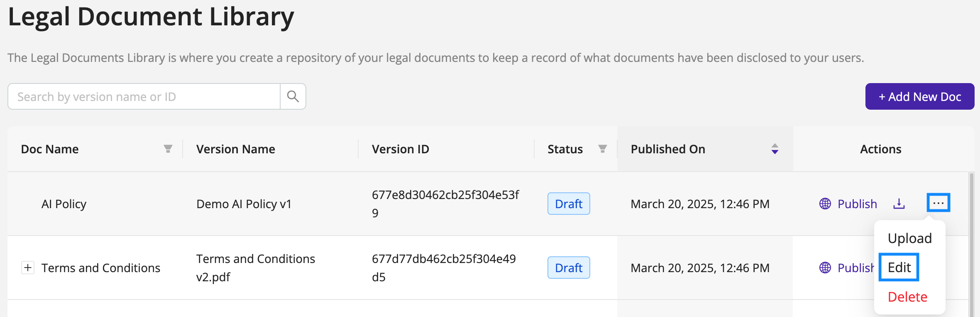Choose Delete from the actions menu
The height and width of the screenshot is (317, 980).
coord(907,297)
